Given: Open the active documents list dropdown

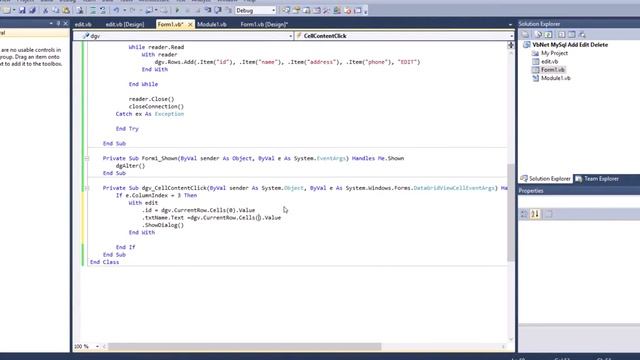Looking at the screenshot, I should click(x=510, y=24).
